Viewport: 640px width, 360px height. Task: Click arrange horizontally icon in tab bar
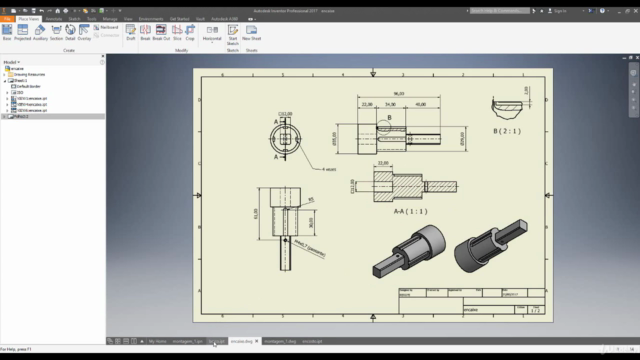pos(126,341)
